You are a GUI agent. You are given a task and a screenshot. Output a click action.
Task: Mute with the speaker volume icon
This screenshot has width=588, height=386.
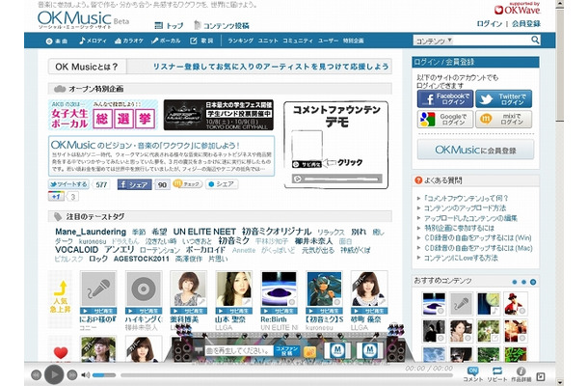(86, 374)
